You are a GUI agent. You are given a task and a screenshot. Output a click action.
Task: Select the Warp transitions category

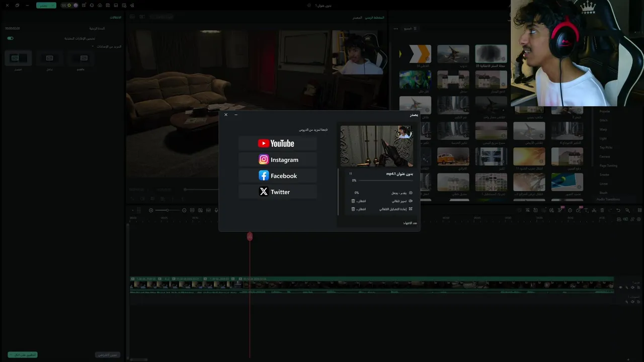[603, 129]
